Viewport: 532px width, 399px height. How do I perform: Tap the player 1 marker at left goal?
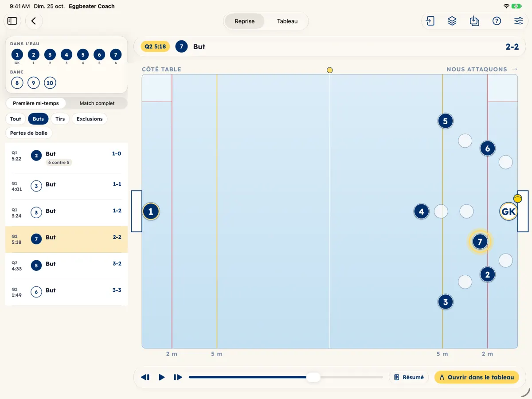151,211
